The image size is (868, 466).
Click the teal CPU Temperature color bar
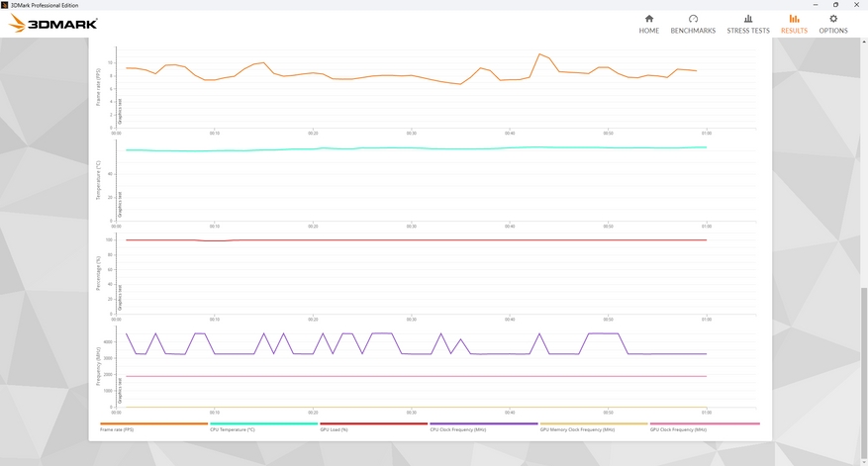click(263, 423)
